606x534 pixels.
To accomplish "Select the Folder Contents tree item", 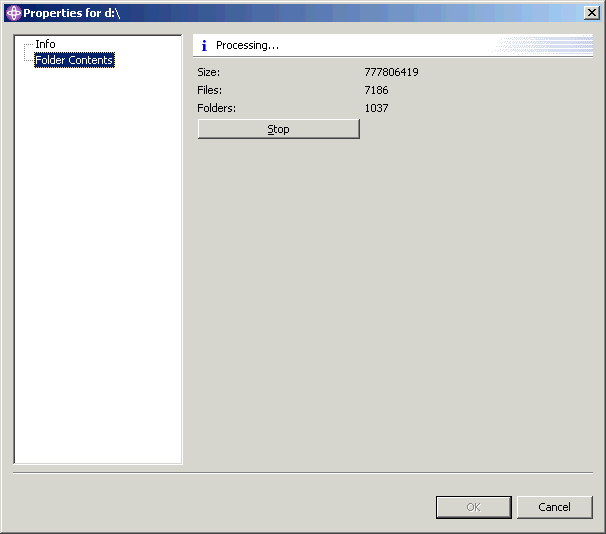I will (74, 61).
